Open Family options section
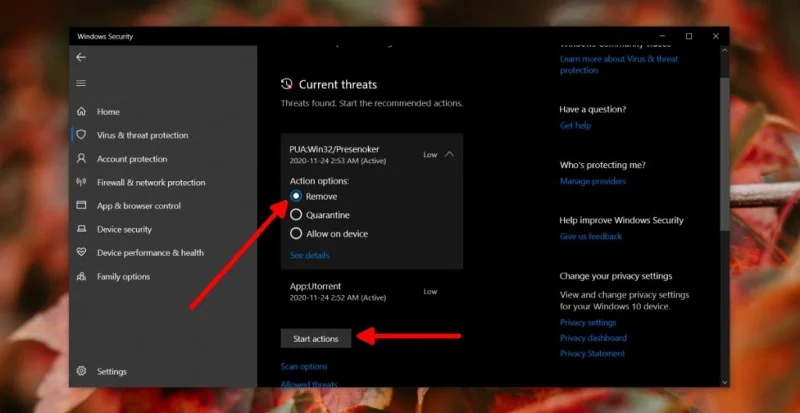This screenshot has width=800, height=413. point(123,276)
